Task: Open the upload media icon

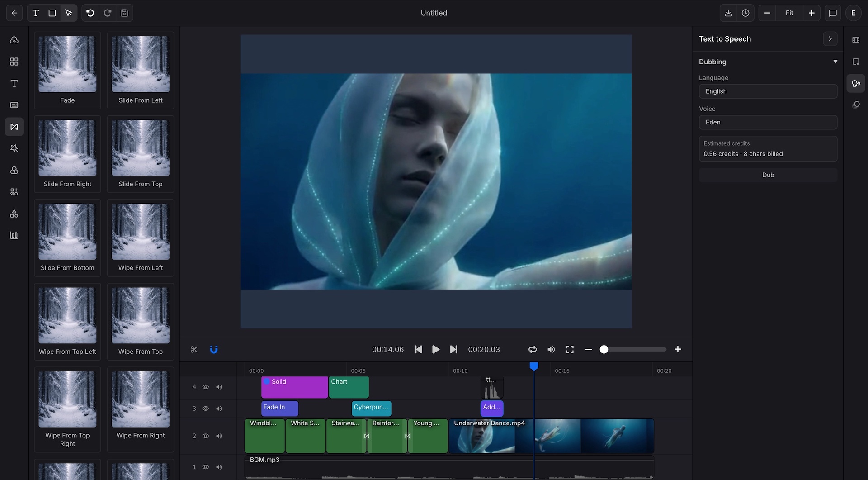Action: coord(14,40)
